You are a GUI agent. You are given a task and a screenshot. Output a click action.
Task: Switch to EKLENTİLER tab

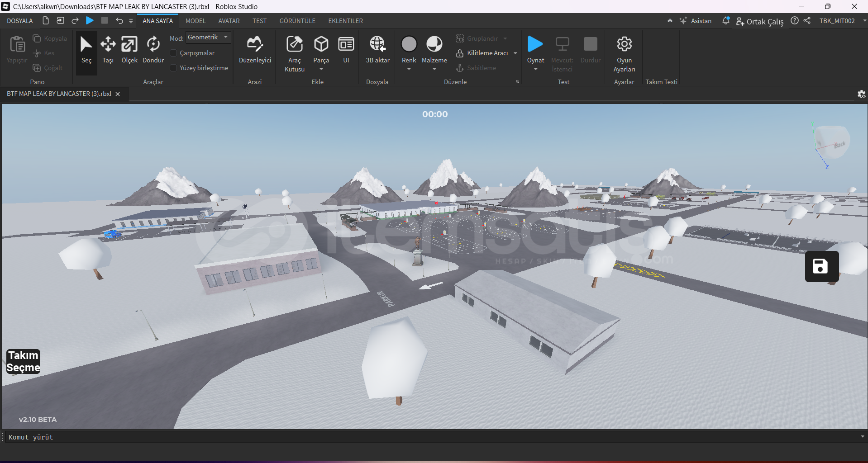pos(345,21)
